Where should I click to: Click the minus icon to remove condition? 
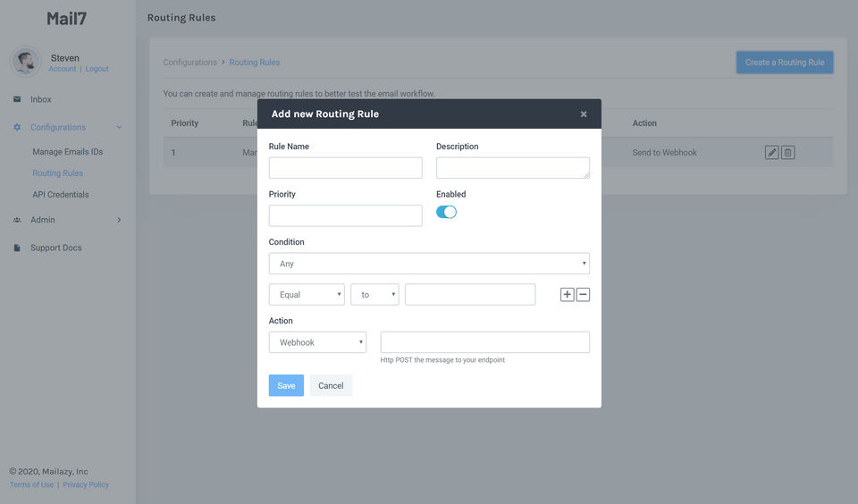(x=583, y=295)
